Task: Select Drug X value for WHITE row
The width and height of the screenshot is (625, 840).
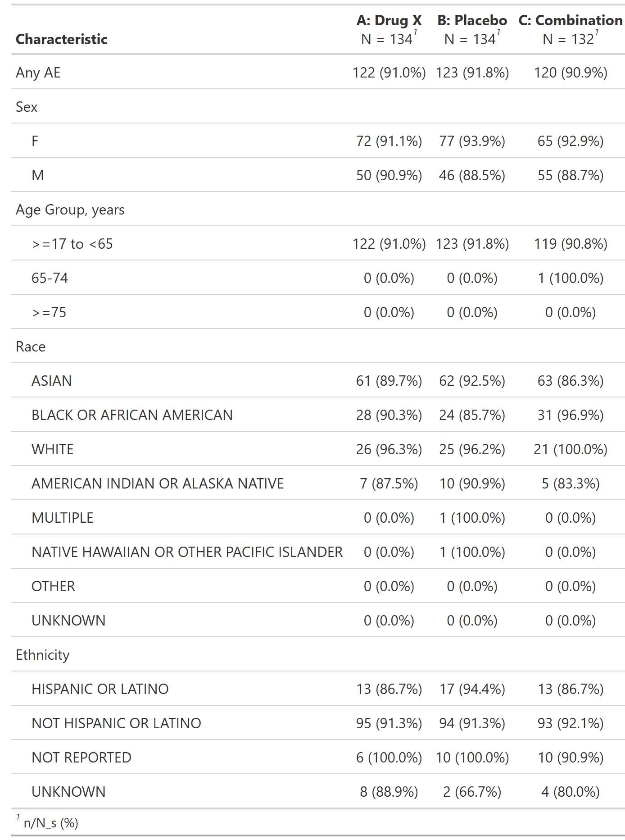Action: click(x=389, y=449)
